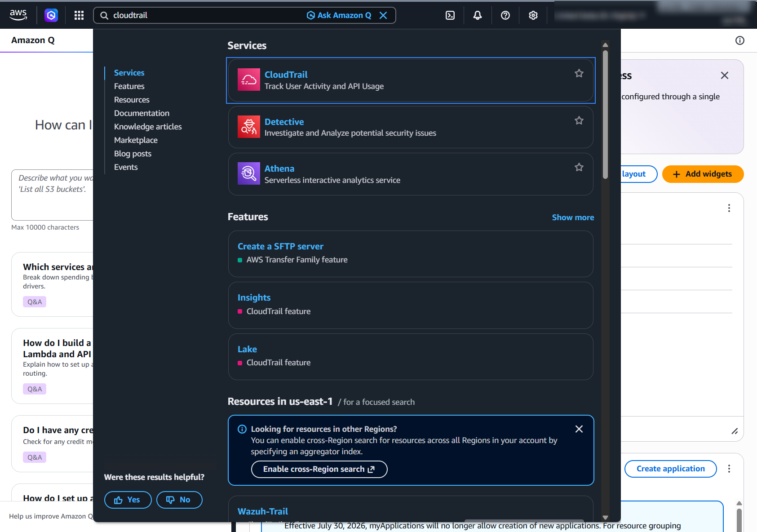Viewport: 757px width, 532px height.
Task: Favorite Athena with star icon
Action: click(579, 167)
